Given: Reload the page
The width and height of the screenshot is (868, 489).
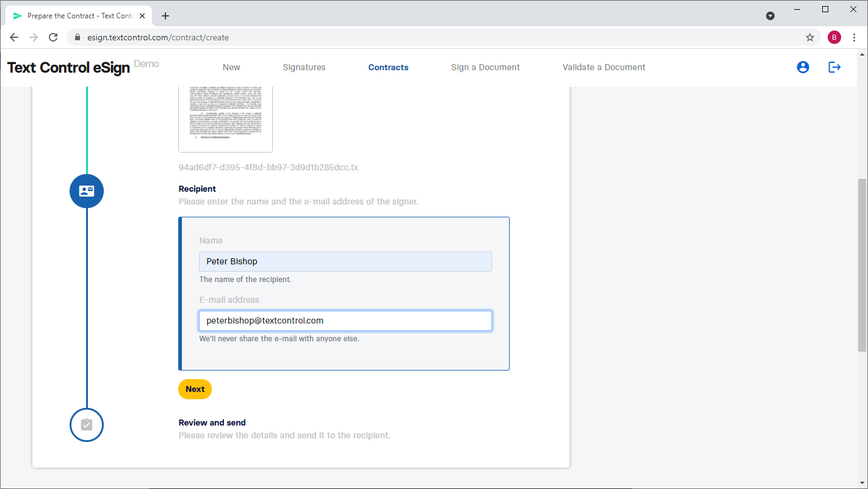Looking at the screenshot, I should [x=53, y=37].
